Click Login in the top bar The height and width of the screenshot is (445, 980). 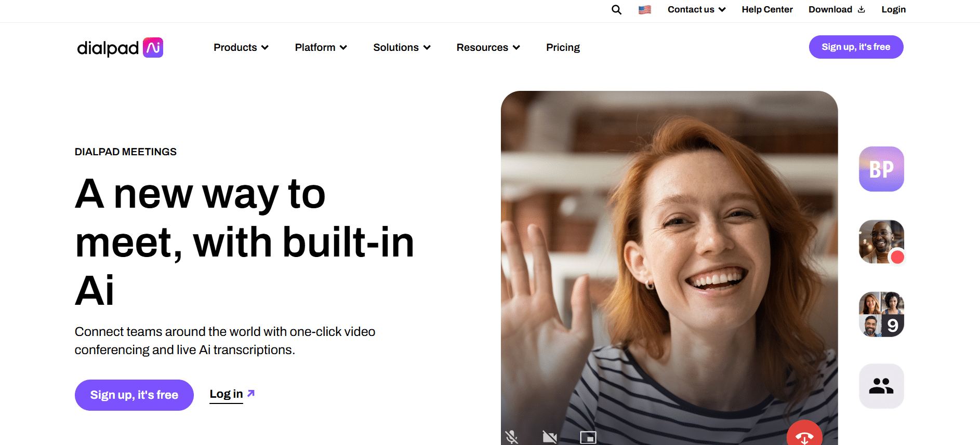click(x=893, y=9)
